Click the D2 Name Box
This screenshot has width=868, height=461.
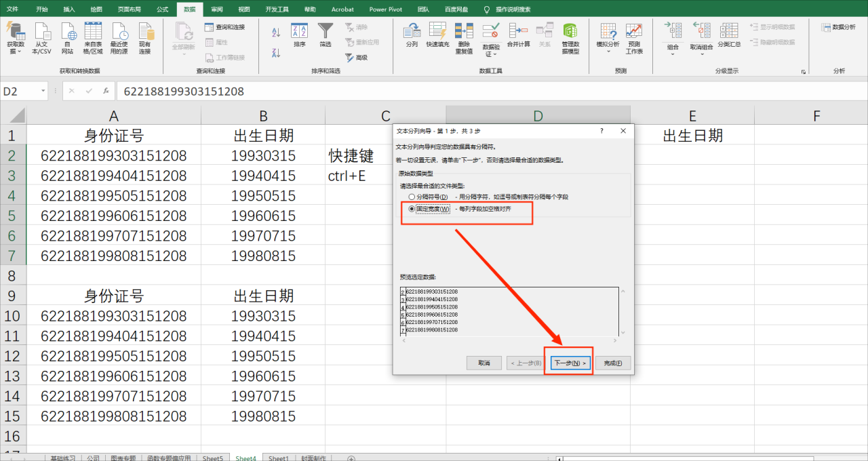20,91
